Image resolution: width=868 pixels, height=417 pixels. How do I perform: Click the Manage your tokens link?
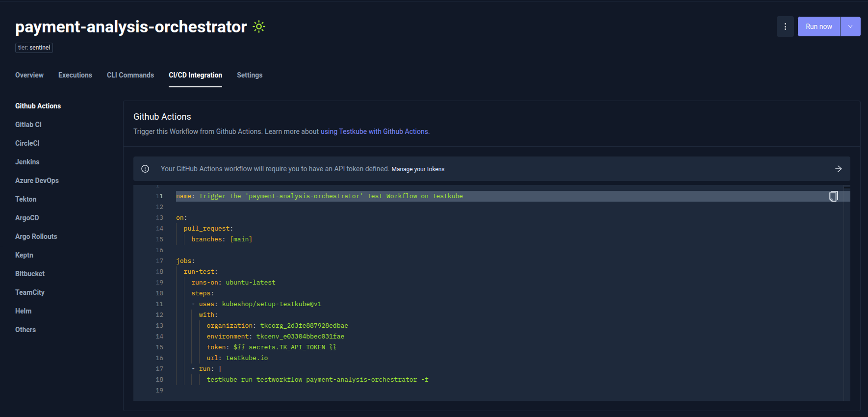(x=418, y=169)
